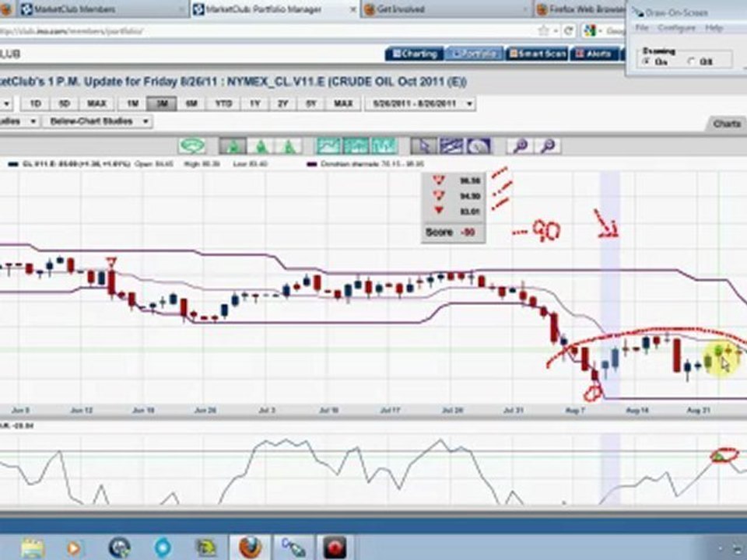Viewport: 747px width, 560px height.
Task: Select the trendline drawing tool icon
Action: pos(451,145)
